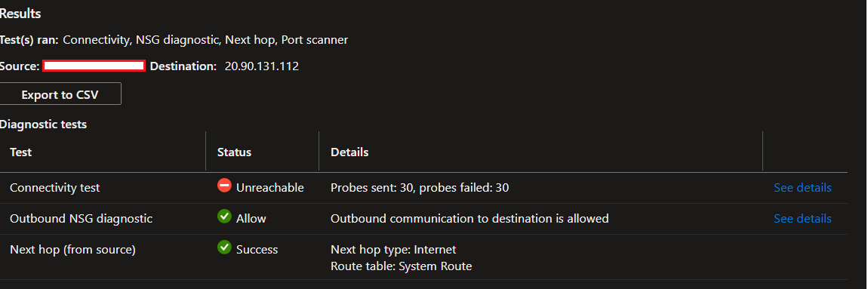
Task: Open See details for Outbound NSG diagnostic
Action: tap(802, 219)
